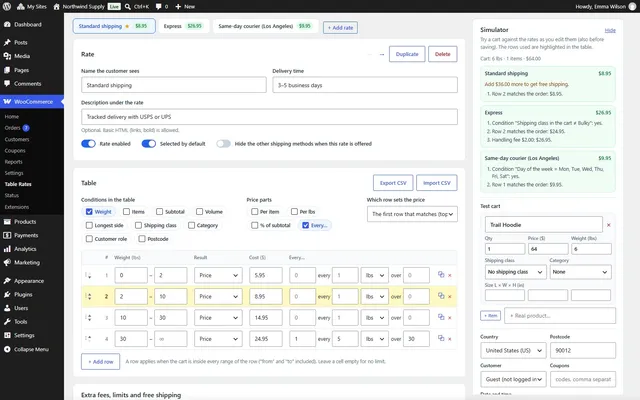Open Comments in the sidebar
This screenshot has height=400, width=640.
27,84
